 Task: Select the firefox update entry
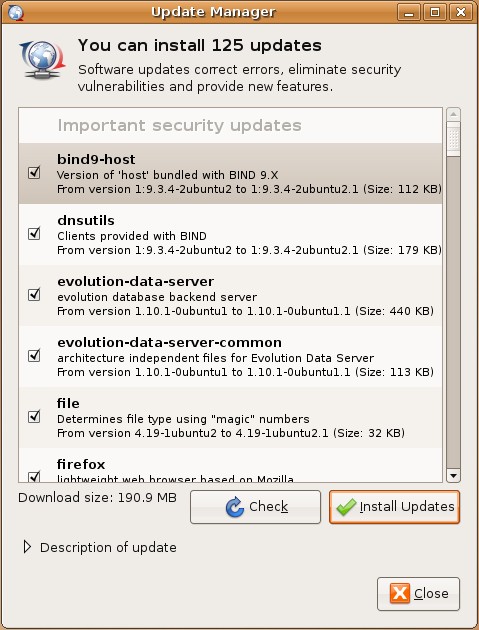pos(230,466)
